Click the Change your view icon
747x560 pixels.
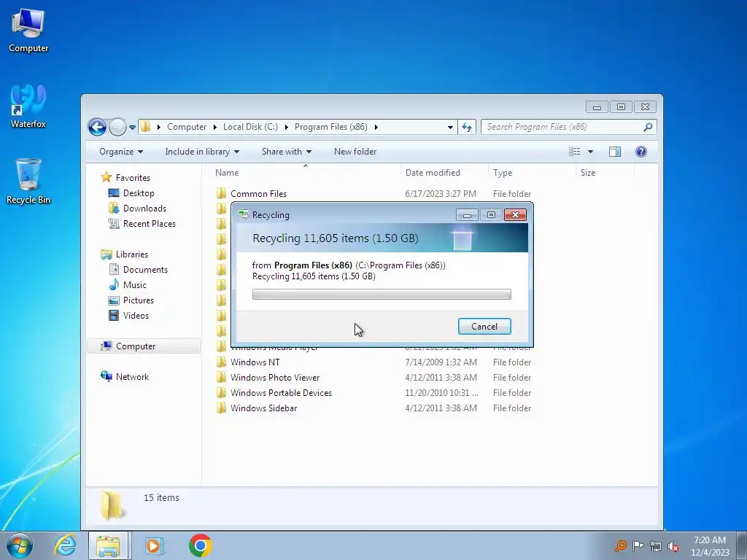pos(575,152)
